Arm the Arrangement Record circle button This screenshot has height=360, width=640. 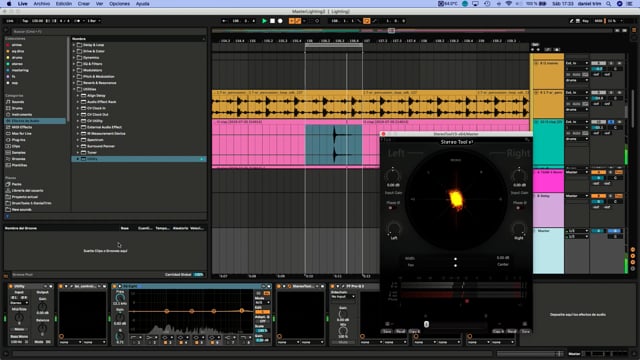280,21
